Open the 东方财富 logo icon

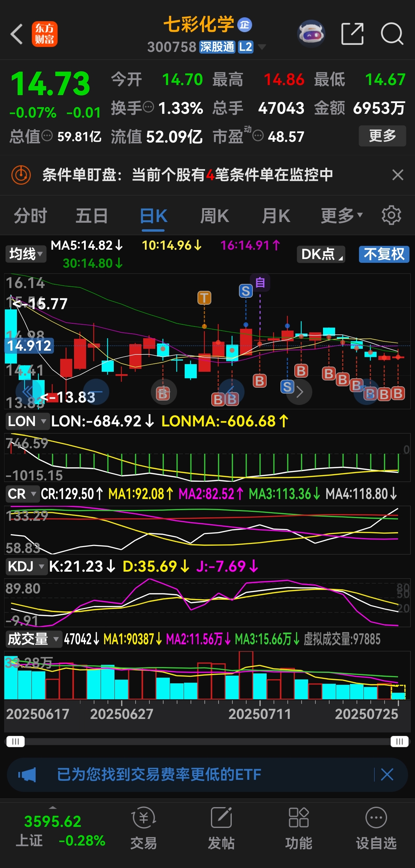click(x=45, y=34)
